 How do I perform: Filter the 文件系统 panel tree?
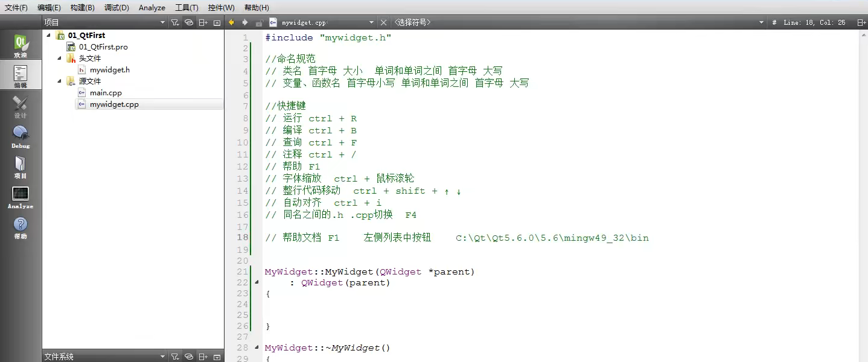[174, 357]
